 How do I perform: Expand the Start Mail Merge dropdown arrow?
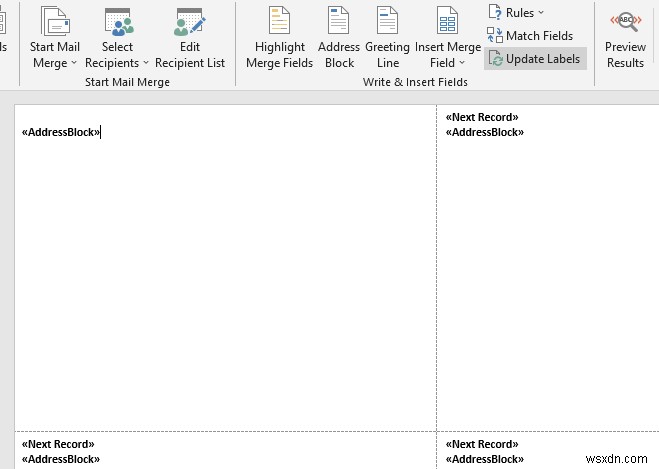[x=74, y=63]
